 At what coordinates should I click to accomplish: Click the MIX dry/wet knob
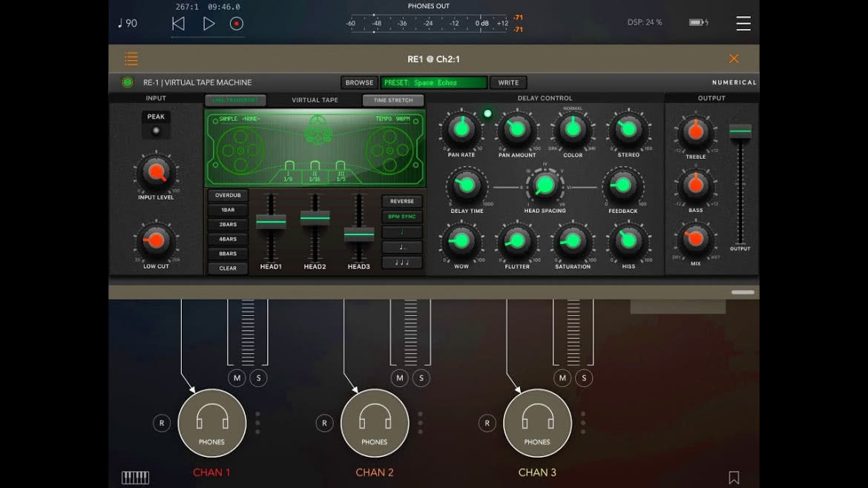[696, 239]
